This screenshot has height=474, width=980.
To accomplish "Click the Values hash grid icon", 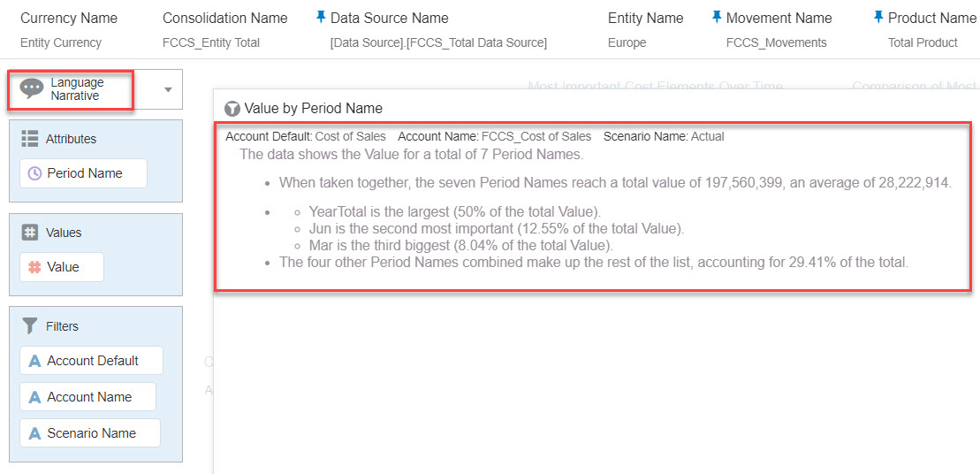I will click(30, 233).
